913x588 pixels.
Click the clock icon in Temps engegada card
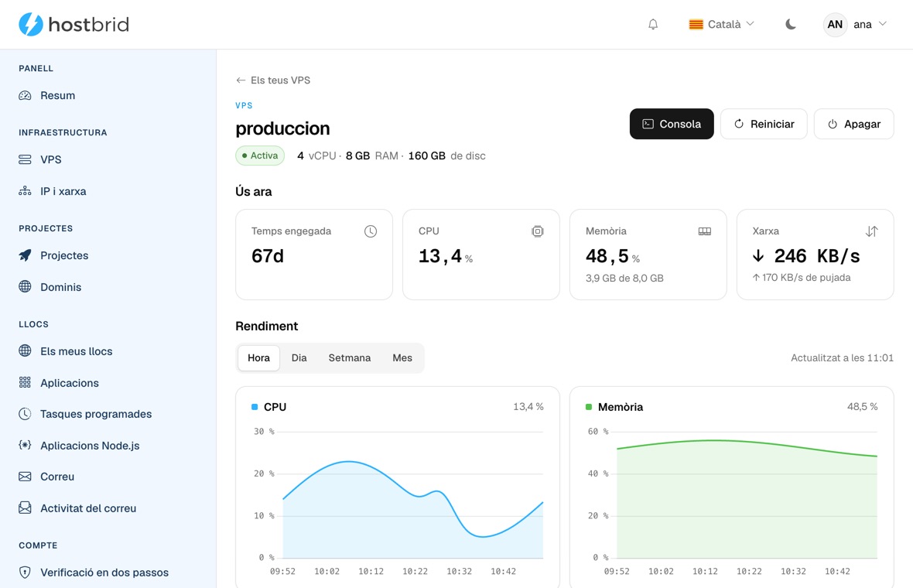click(371, 231)
